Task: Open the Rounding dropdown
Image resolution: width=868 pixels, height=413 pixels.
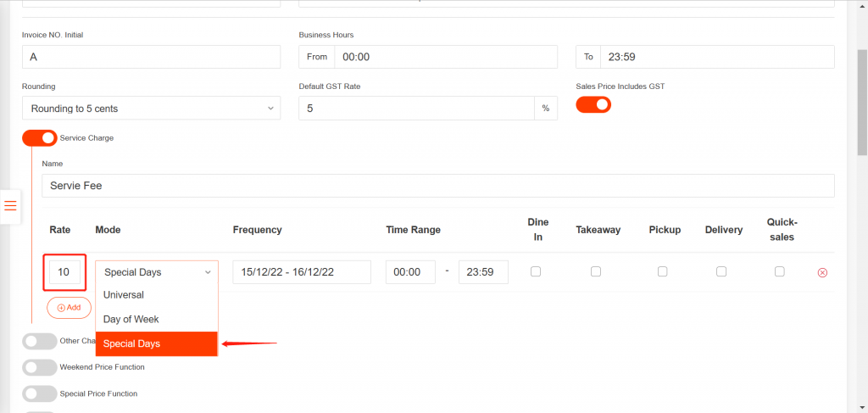Action: 151,109
